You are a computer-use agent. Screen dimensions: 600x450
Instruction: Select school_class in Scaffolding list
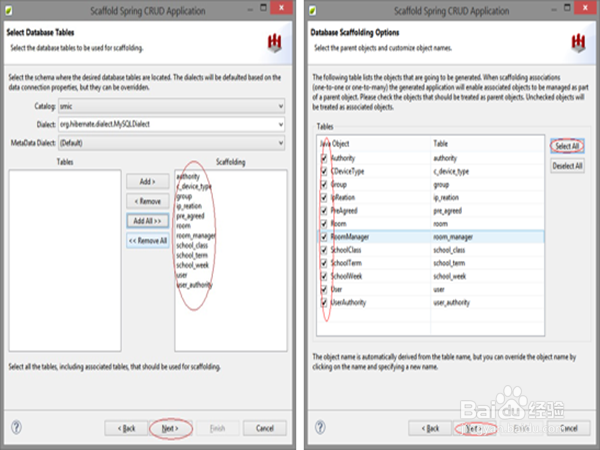pyautogui.click(x=192, y=246)
